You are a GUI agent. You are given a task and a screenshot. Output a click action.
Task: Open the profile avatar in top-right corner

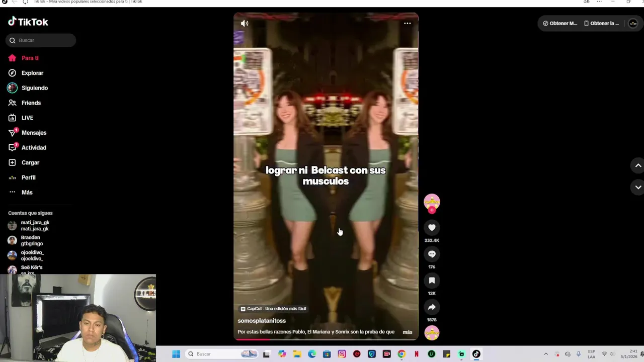click(x=633, y=23)
